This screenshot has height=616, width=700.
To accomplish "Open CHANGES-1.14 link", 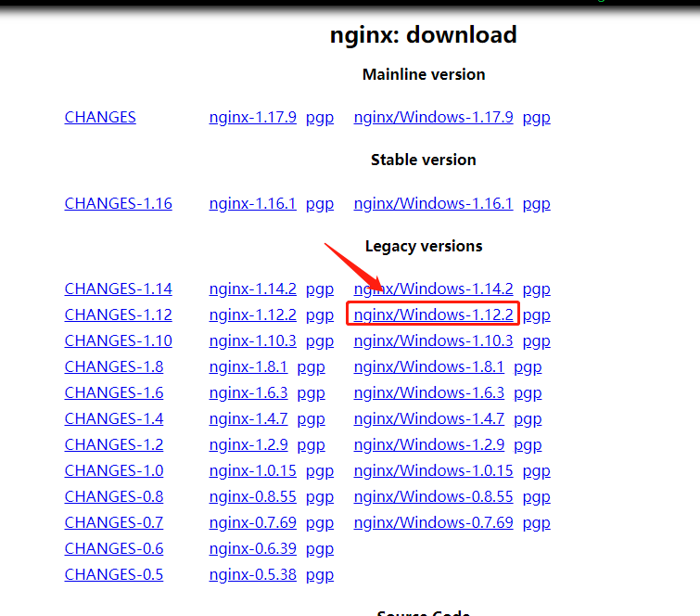I will point(119,289).
